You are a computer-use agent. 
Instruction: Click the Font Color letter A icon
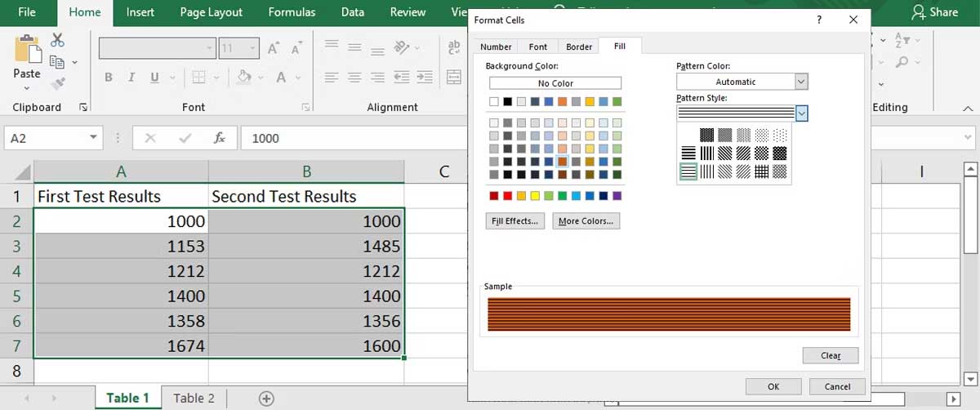[281, 78]
